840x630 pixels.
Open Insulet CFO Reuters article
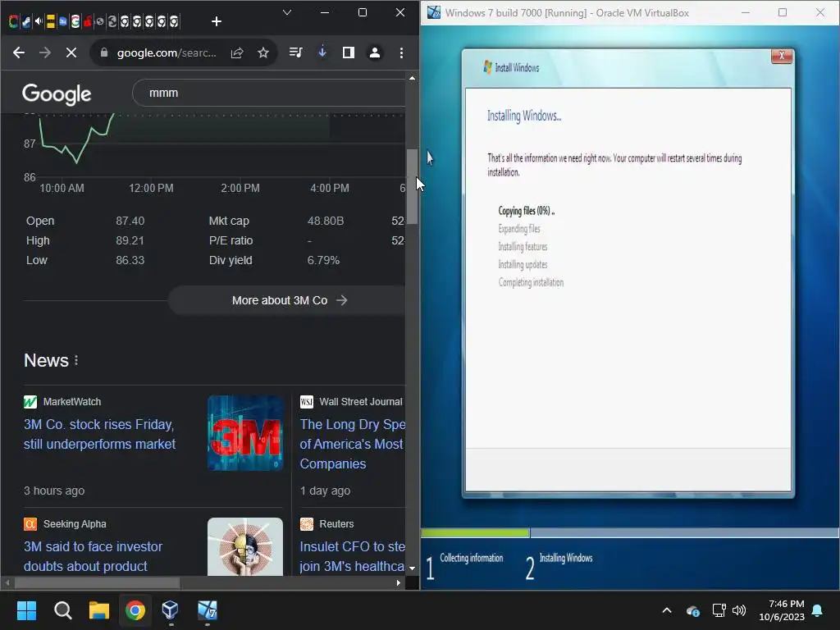click(352, 556)
